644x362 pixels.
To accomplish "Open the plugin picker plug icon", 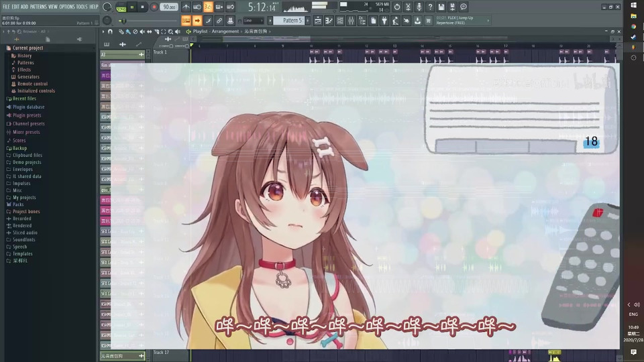I will click(x=384, y=21).
